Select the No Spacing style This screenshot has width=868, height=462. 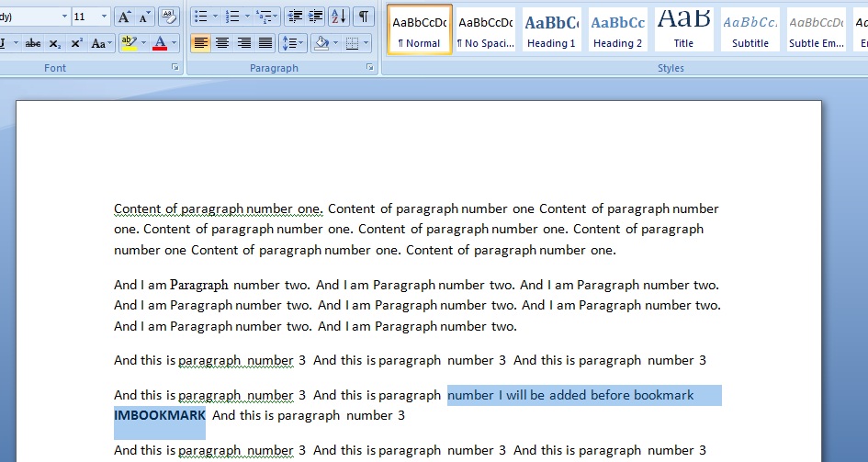pyautogui.click(x=486, y=30)
